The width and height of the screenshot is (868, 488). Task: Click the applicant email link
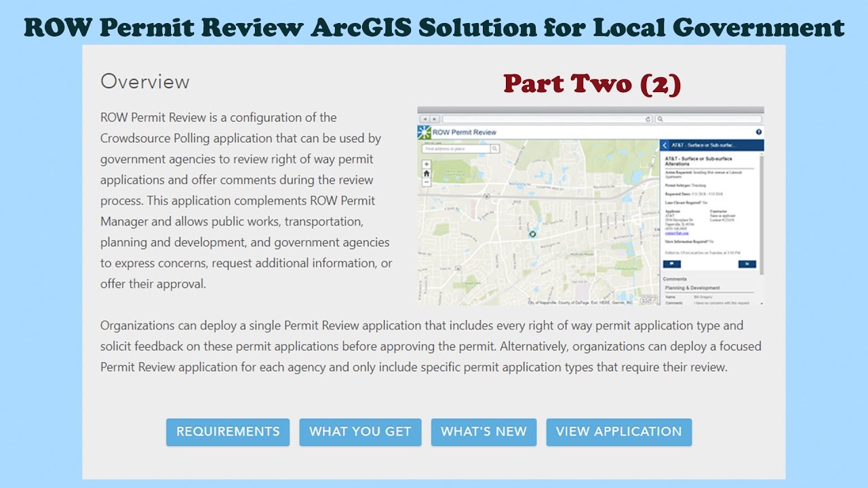677,233
